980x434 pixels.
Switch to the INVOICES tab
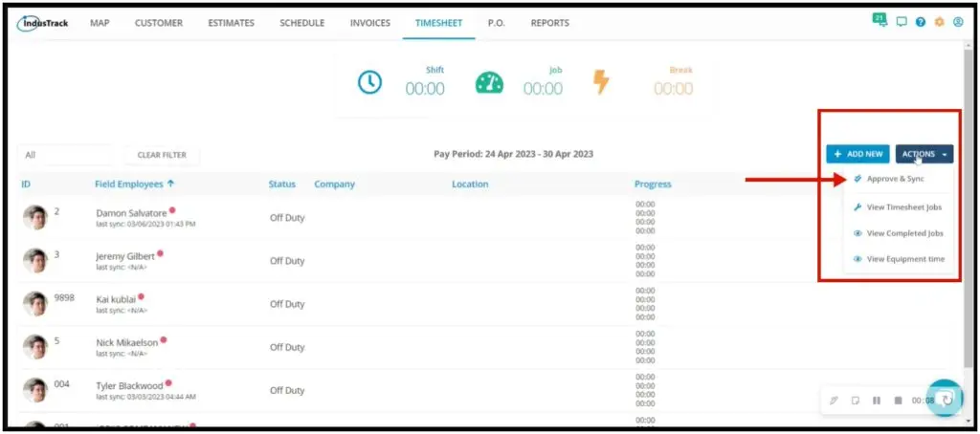pos(370,23)
